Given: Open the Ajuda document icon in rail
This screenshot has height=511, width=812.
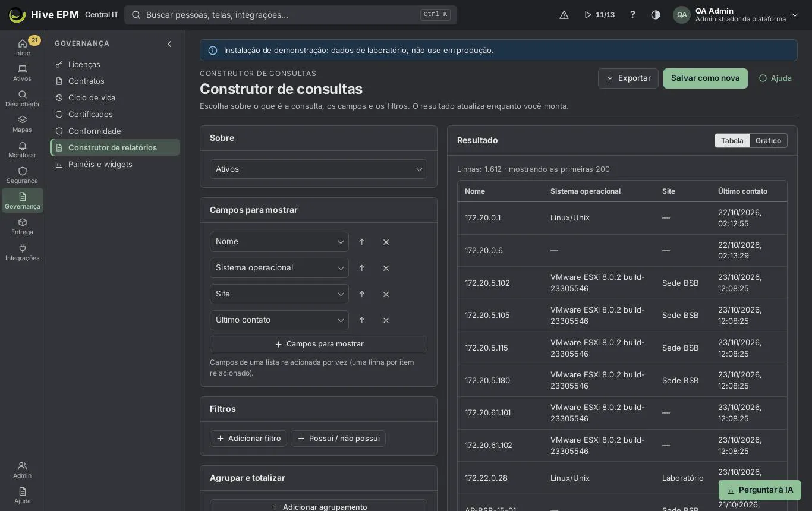Looking at the screenshot, I should (22, 496).
